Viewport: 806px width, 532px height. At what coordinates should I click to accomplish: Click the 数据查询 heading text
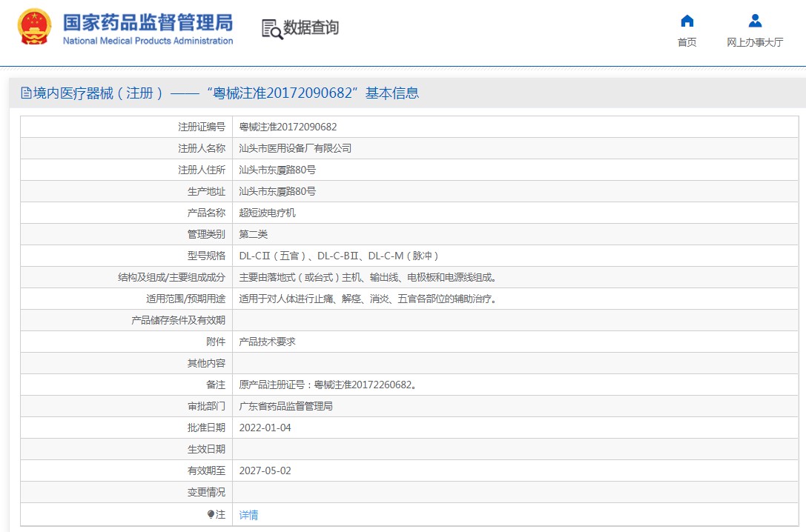pyautogui.click(x=311, y=27)
